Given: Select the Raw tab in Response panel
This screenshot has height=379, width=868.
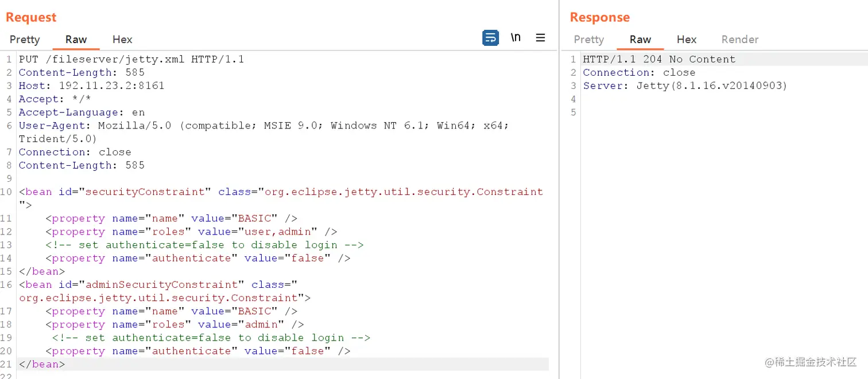Looking at the screenshot, I should pos(640,40).
